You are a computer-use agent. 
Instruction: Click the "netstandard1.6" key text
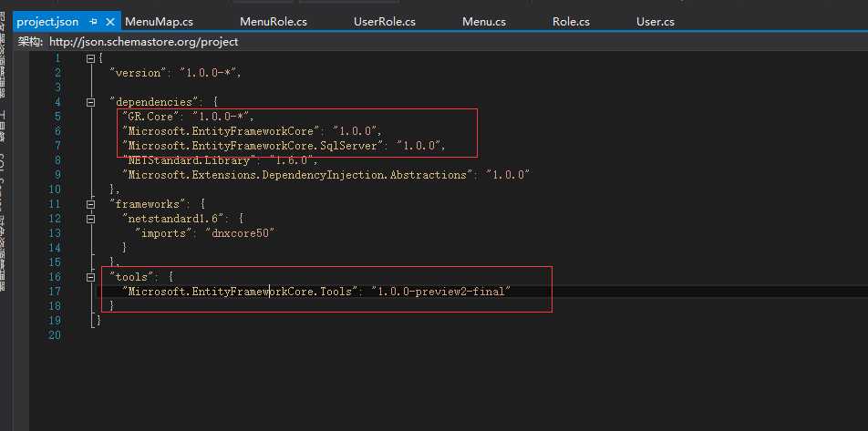pyautogui.click(x=173, y=219)
